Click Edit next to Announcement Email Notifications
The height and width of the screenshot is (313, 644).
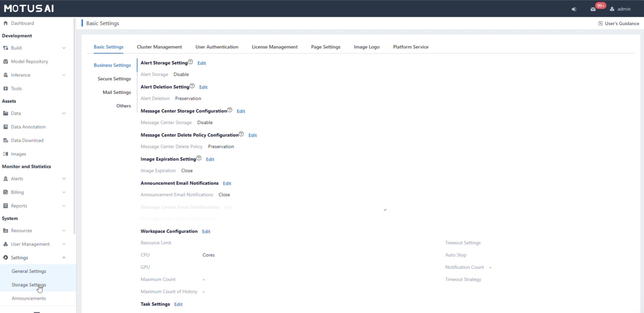[227, 183]
